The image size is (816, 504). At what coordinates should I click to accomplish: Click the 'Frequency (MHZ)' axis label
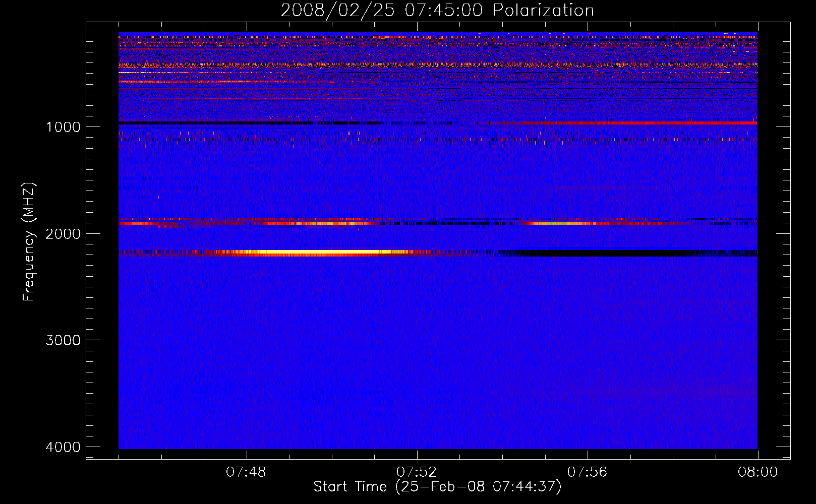29,242
